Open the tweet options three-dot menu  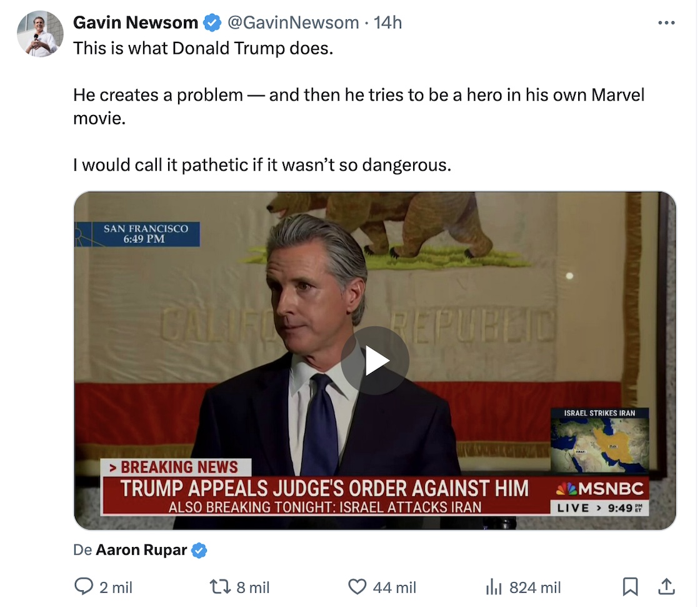667,22
